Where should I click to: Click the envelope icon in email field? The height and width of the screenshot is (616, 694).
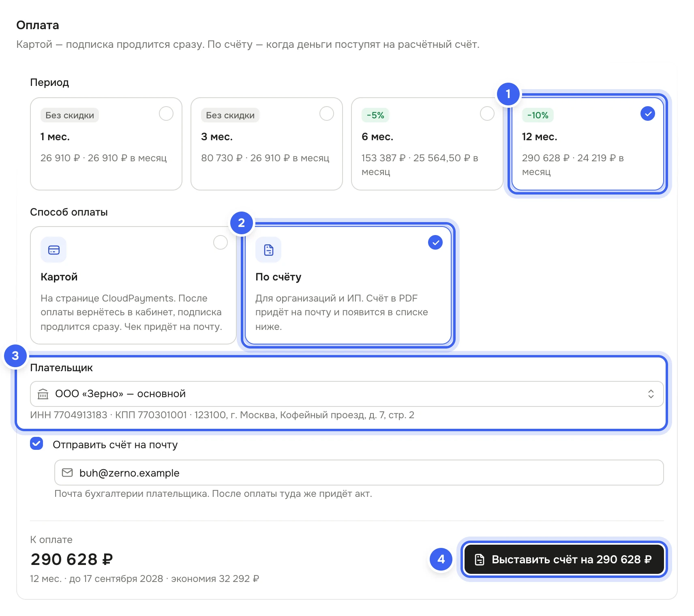pos(67,473)
